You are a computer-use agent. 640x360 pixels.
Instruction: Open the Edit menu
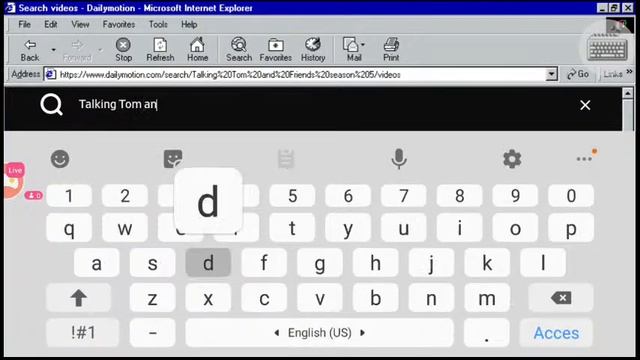(51, 24)
